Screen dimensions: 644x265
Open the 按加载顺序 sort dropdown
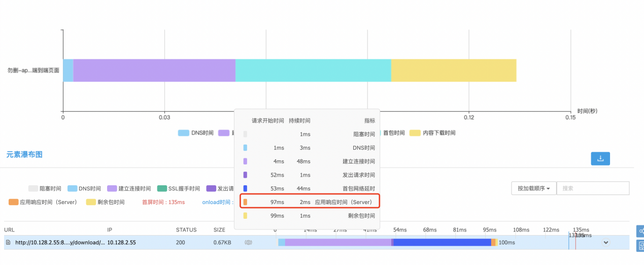(x=533, y=188)
